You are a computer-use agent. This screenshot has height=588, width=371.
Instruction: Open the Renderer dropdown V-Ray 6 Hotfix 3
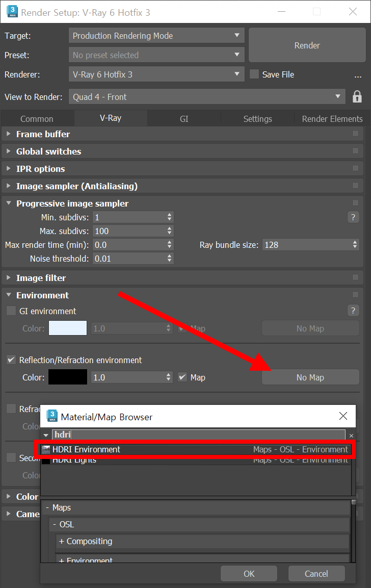156,74
